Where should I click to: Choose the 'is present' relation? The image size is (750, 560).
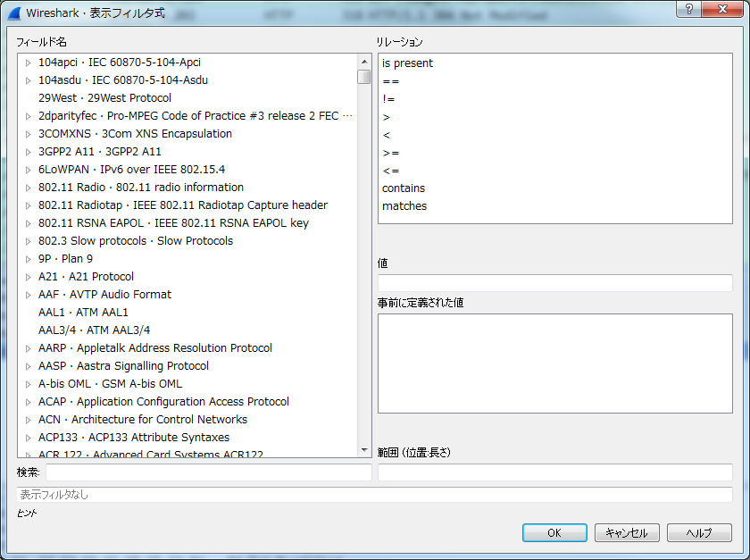[x=407, y=63]
